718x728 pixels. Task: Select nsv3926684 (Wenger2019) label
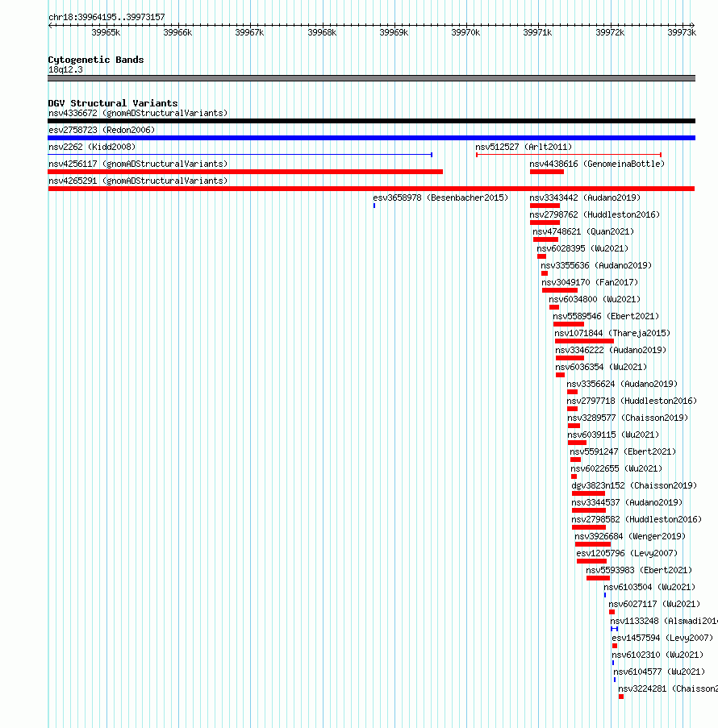click(x=630, y=537)
